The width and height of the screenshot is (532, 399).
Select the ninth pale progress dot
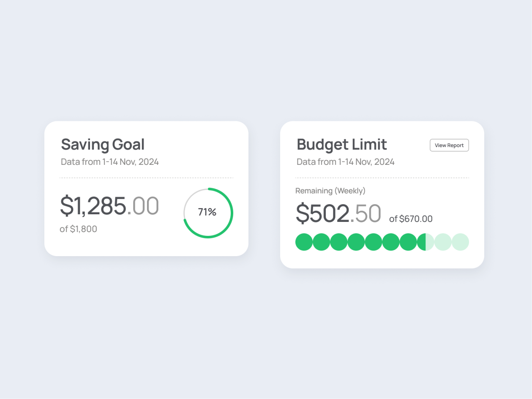[x=443, y=242]
